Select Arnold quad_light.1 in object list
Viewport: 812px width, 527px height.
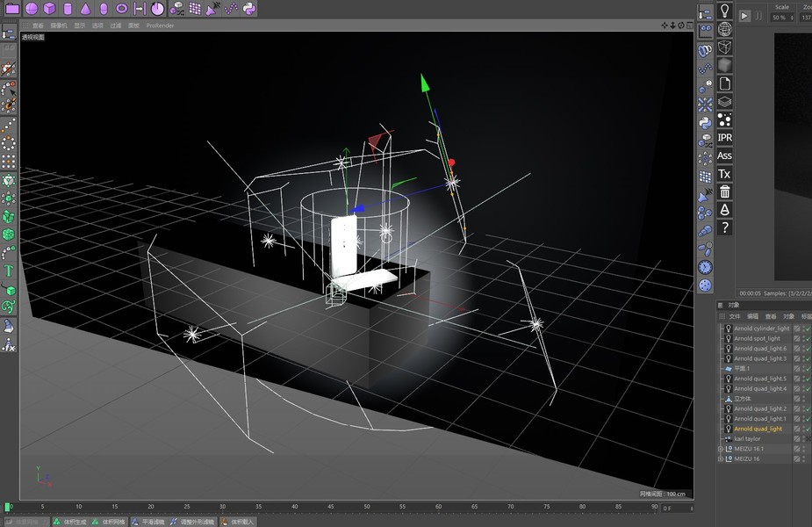pyautogui.click(x=759, y=419)
